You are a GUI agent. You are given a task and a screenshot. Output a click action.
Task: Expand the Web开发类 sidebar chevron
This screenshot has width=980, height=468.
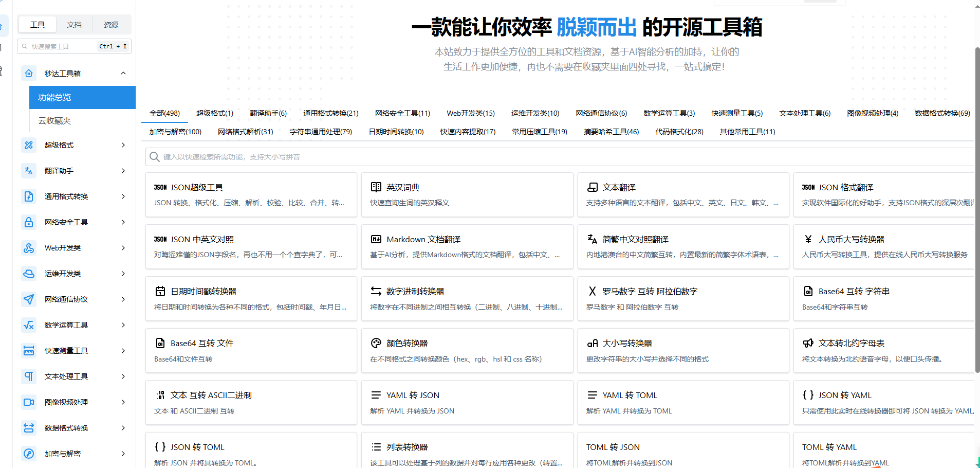coord(123,248)
